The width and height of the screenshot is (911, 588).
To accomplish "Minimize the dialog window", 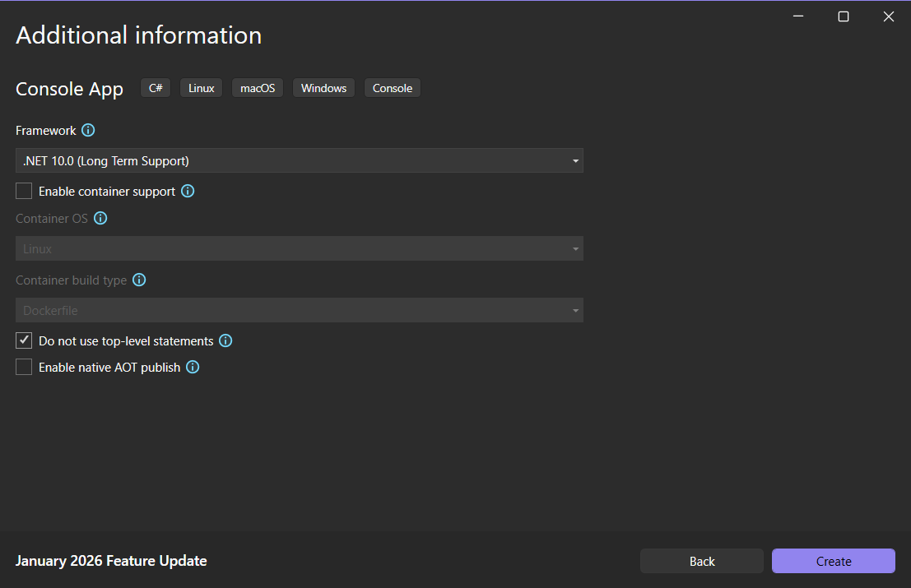I will point(797,16).
